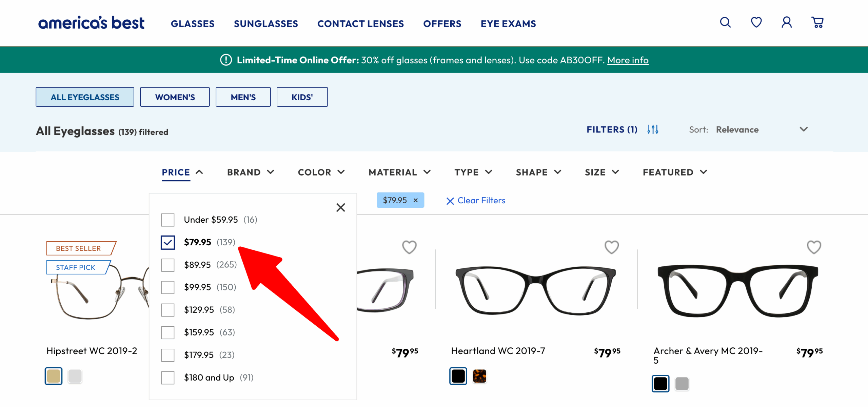Select black swatch for Archer & Avery
The image size is (868, 407).
(660, 384)
